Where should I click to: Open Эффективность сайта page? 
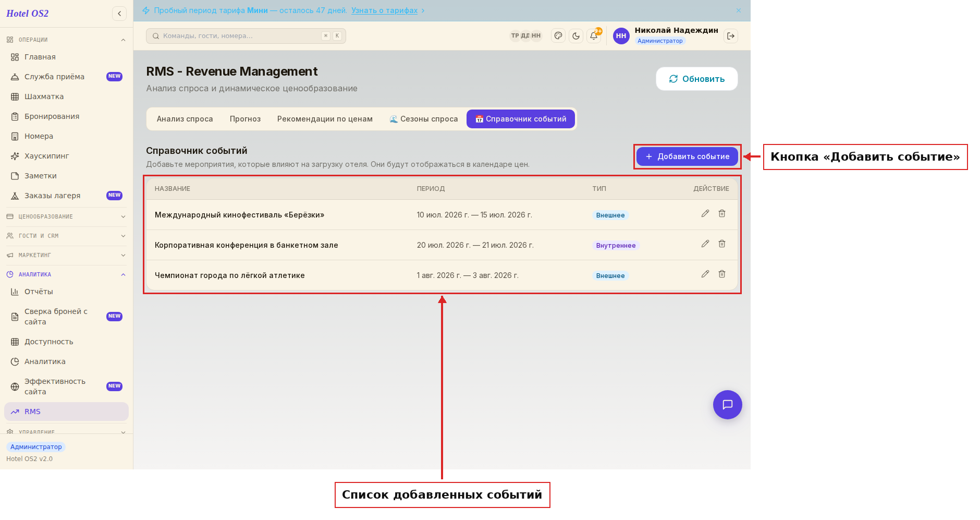[66, 386]
